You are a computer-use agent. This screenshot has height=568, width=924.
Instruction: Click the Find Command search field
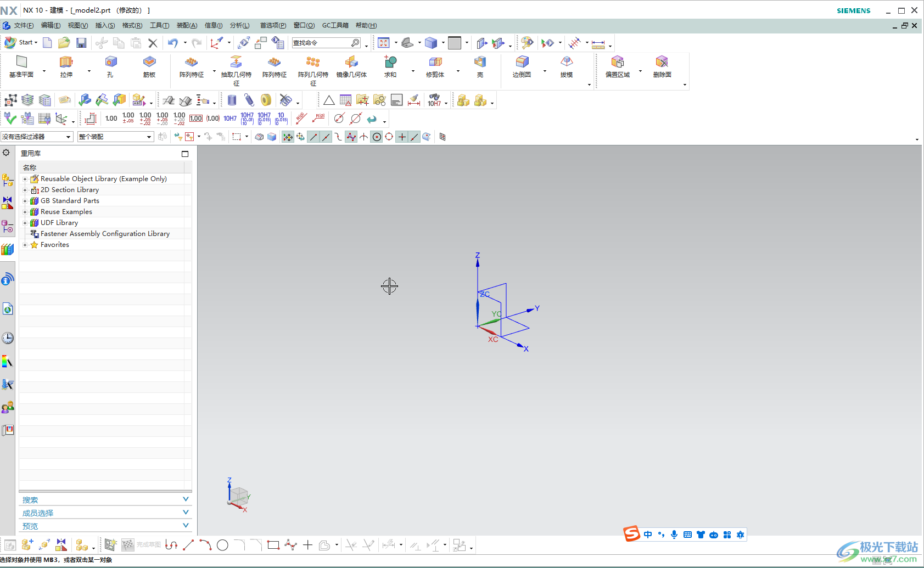(x=326, y=43)
